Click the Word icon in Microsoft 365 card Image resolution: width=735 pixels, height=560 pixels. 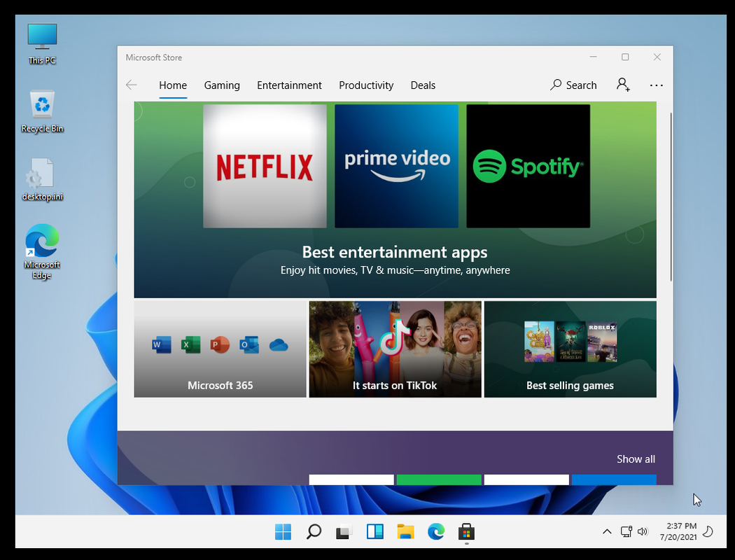(162, 345)
